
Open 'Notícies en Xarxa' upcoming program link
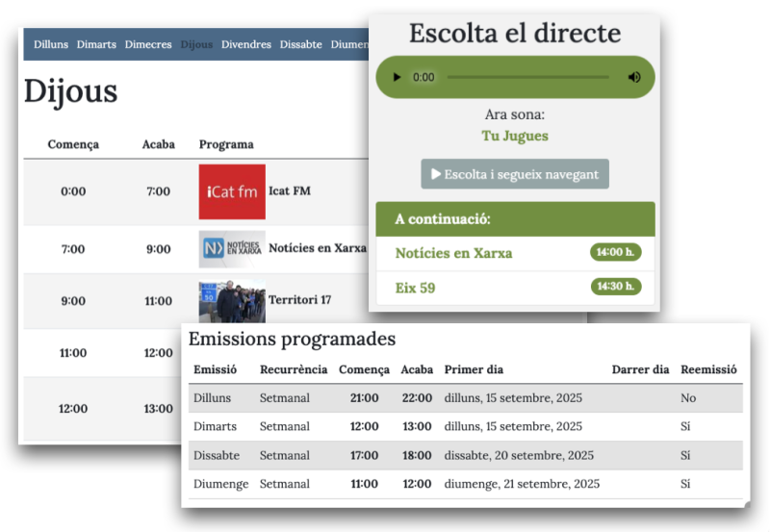tap(453, 253)
